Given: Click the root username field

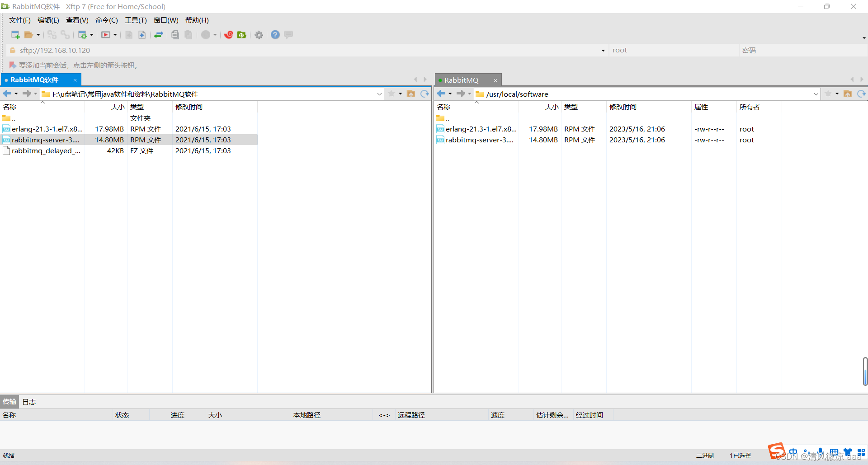Looking at the screenshot, I should tap(674, 50).
